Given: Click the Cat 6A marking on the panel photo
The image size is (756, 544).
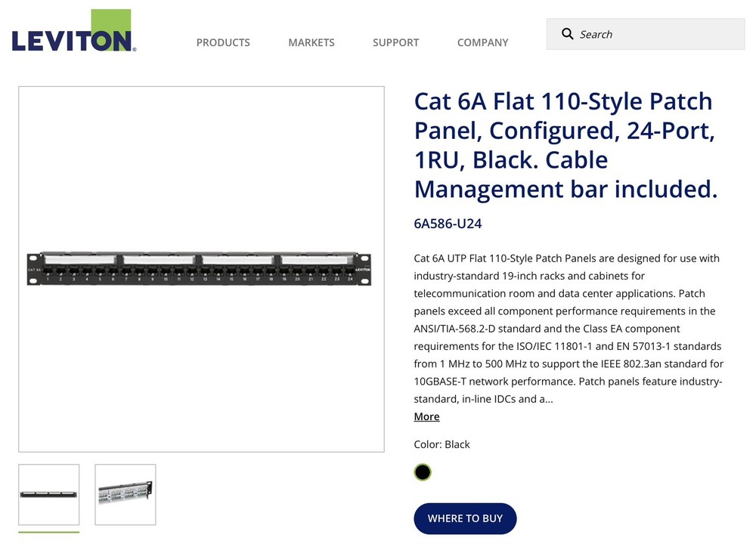Looking at the screenshot, I should tap(34, 270).
